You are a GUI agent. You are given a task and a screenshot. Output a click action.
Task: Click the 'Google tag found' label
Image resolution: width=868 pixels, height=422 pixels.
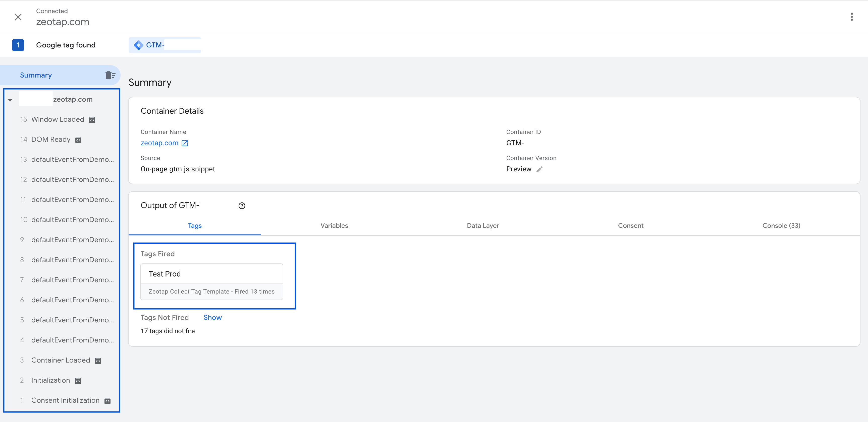(66, 45)
